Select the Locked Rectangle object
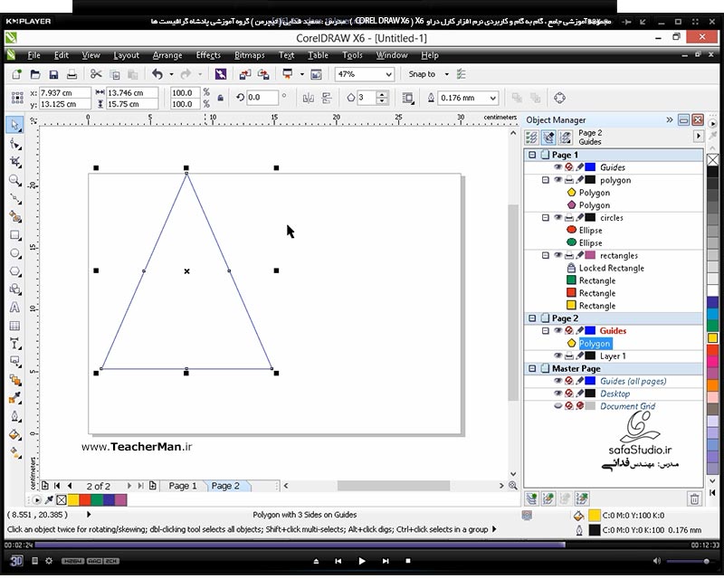 point(612,268)
